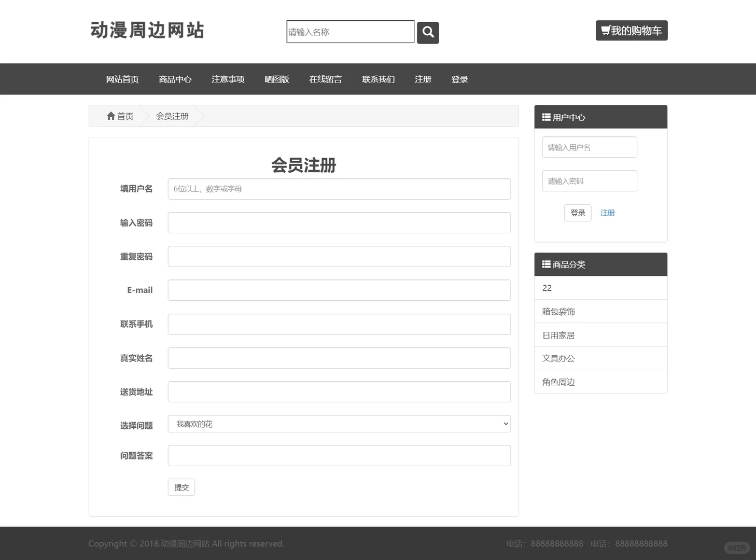The height and width of the screenshot is (560, 756).
Task: Click the small watermark icon at bottom right
Action: tap(736, 547)
